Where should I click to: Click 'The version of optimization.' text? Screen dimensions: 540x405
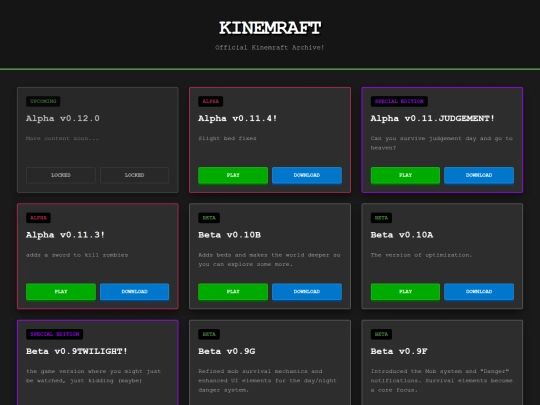pos(421,255)
